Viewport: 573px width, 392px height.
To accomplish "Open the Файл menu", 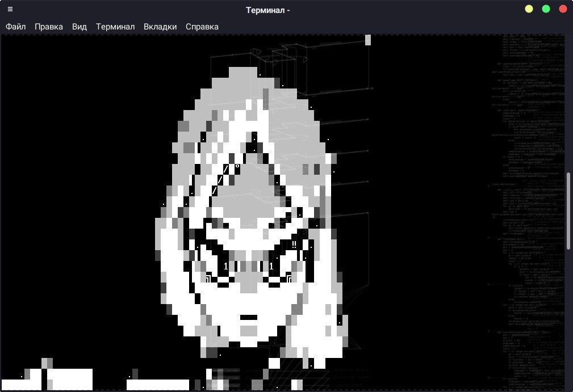I will (x=15, y=27).
